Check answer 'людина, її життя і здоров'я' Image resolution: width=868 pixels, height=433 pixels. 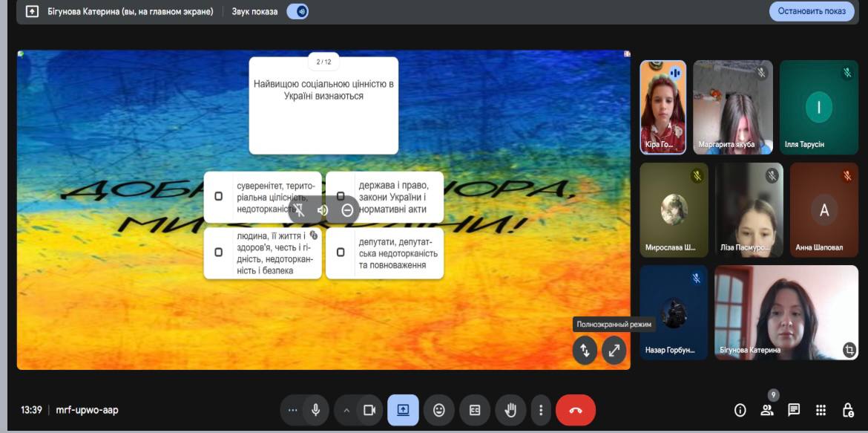(x=218, y=252)
